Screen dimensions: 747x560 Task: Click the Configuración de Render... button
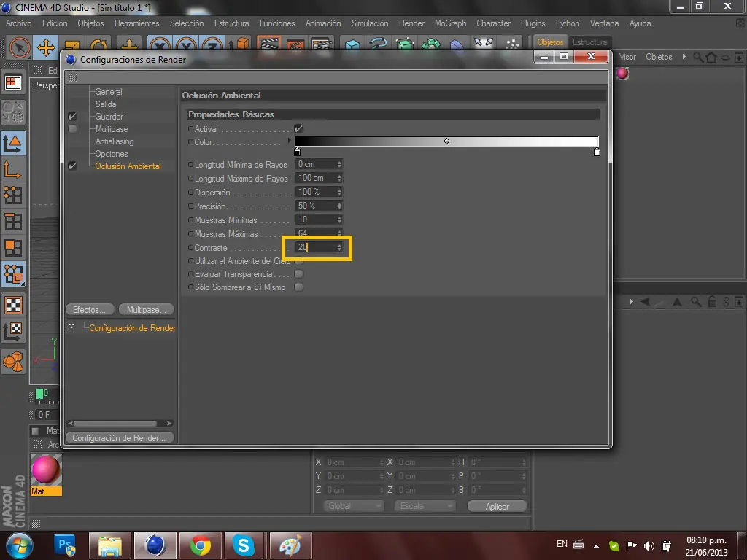tap(120, 437)
